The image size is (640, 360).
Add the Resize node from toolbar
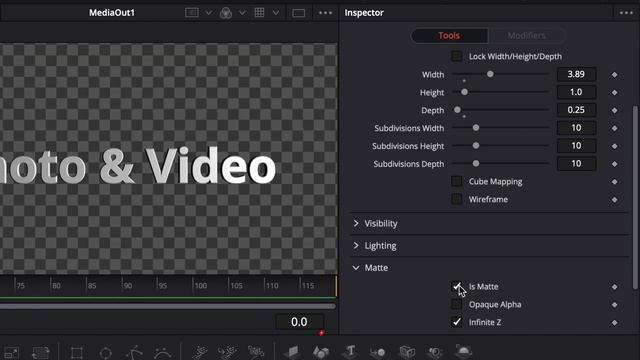(x=11, y=352)
